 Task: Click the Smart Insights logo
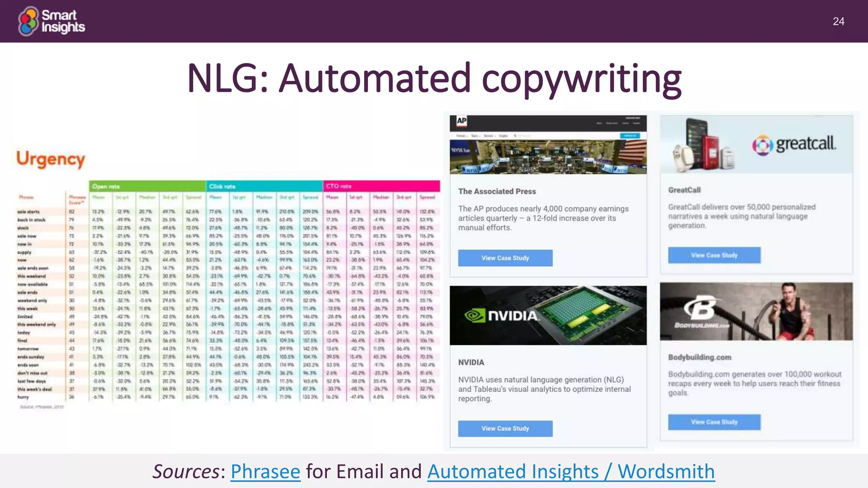(x=52, y=21)
